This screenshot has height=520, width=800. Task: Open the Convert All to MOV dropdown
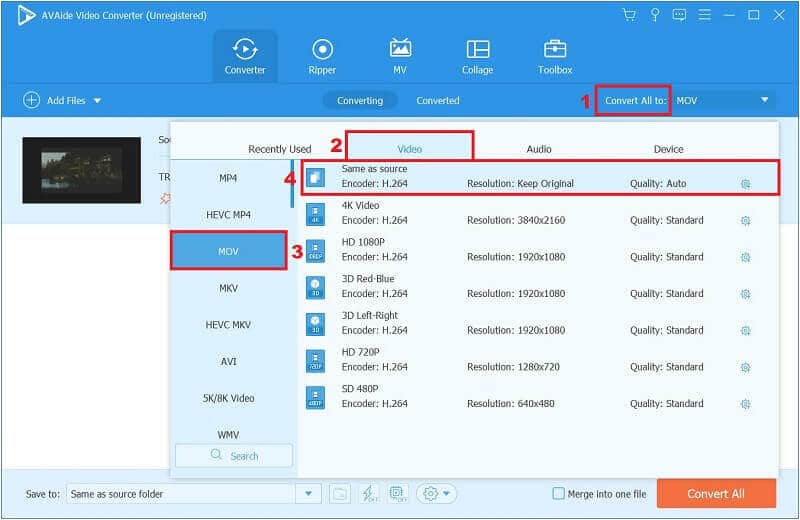(723, 101)
